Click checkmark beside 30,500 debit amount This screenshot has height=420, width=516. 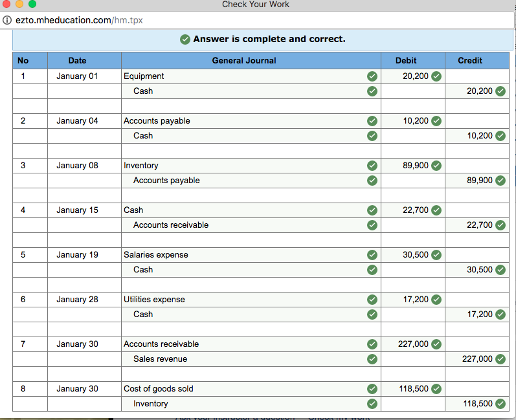436,255
